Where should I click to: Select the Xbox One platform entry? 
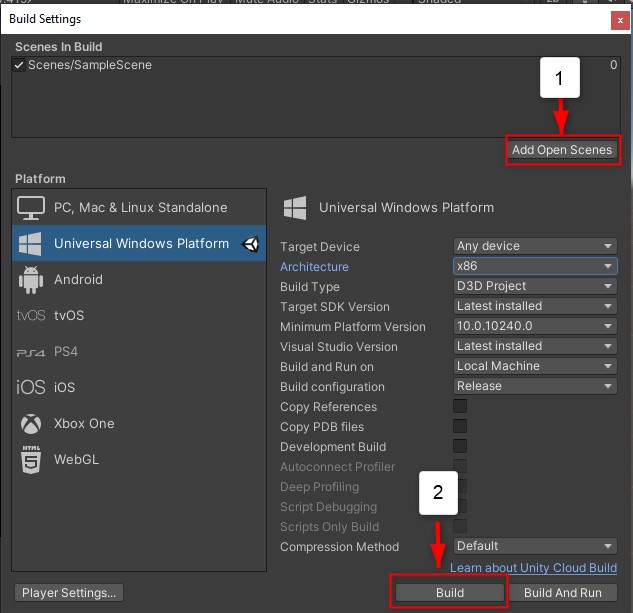(139, 424)
